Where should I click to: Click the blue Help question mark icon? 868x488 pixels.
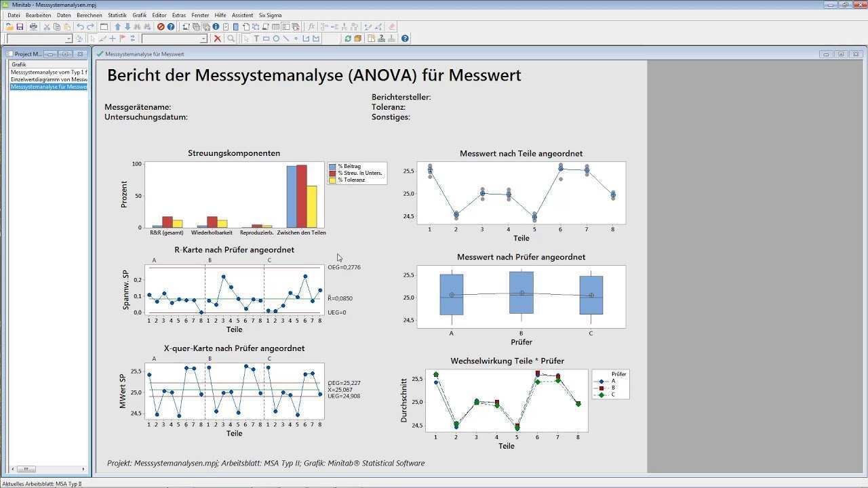(x=171, y=27)
